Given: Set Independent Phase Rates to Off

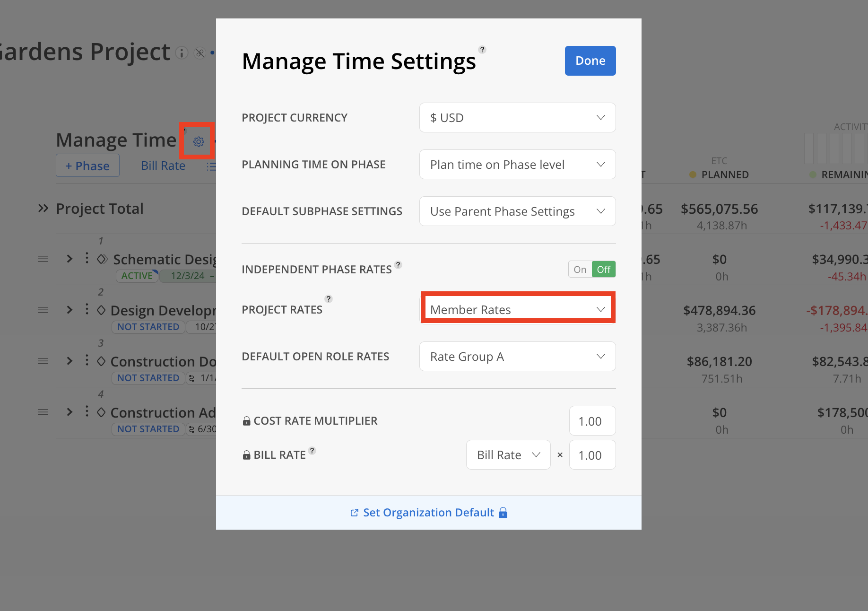Looking at the screenshot, I should (604, 270).
